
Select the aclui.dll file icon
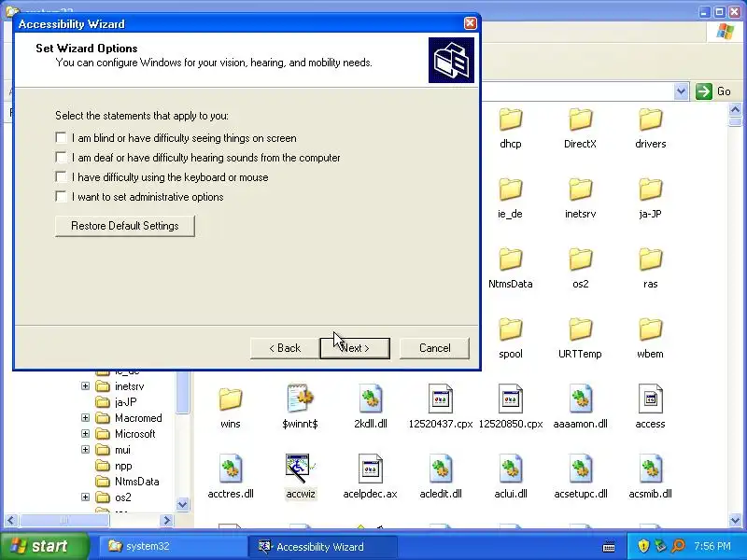point(510,469)
